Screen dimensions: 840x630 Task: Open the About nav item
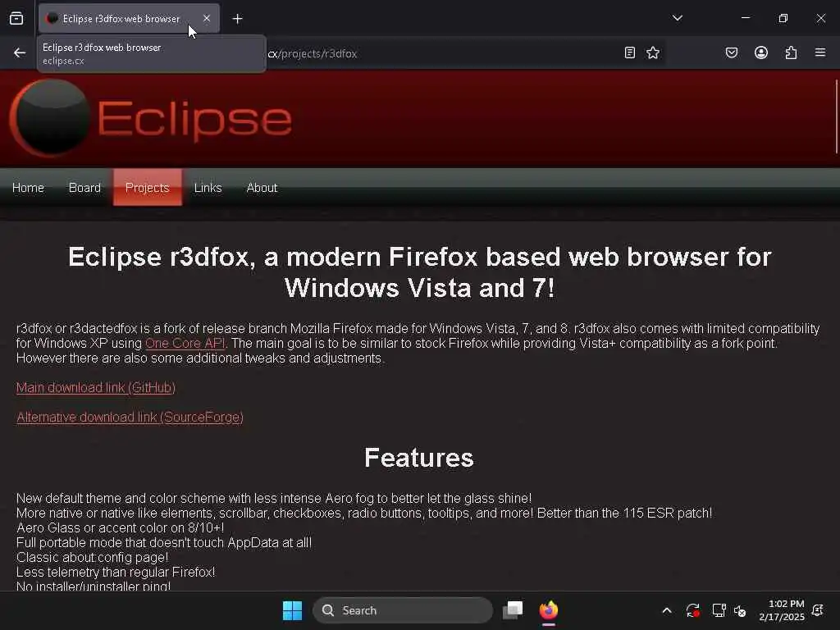point(262,188)
